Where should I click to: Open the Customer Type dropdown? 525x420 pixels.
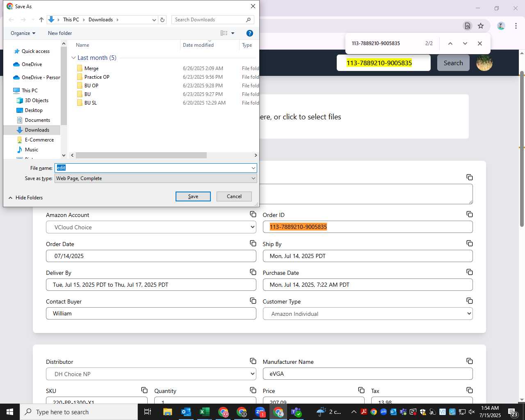pyautogui.click(x=367, y=314)
